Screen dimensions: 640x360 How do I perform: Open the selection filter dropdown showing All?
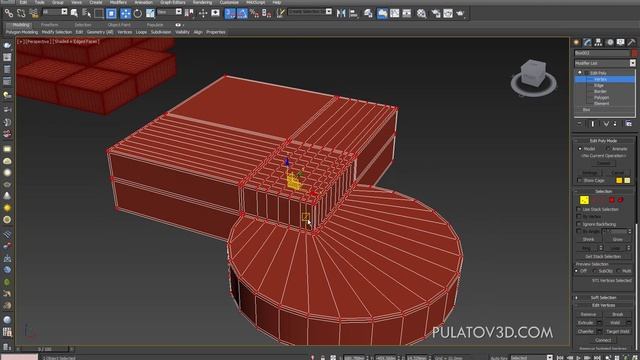(55, 12)
